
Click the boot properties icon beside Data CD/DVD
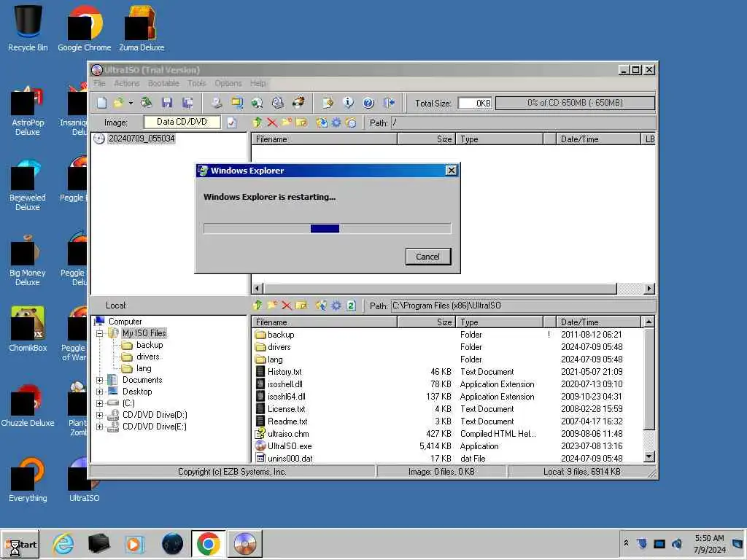coord(231,122)
